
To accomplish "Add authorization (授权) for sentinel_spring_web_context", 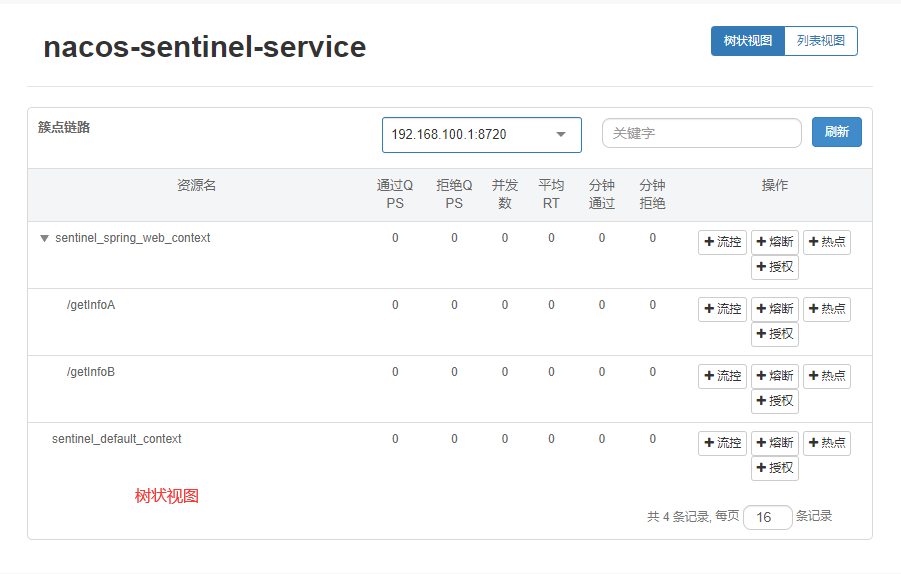I will [775, 267].
